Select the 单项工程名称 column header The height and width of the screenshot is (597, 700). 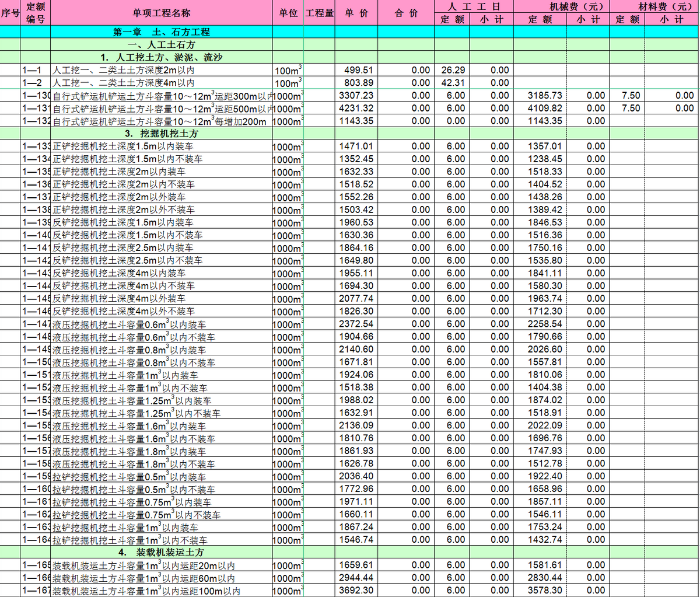(161, 13)
